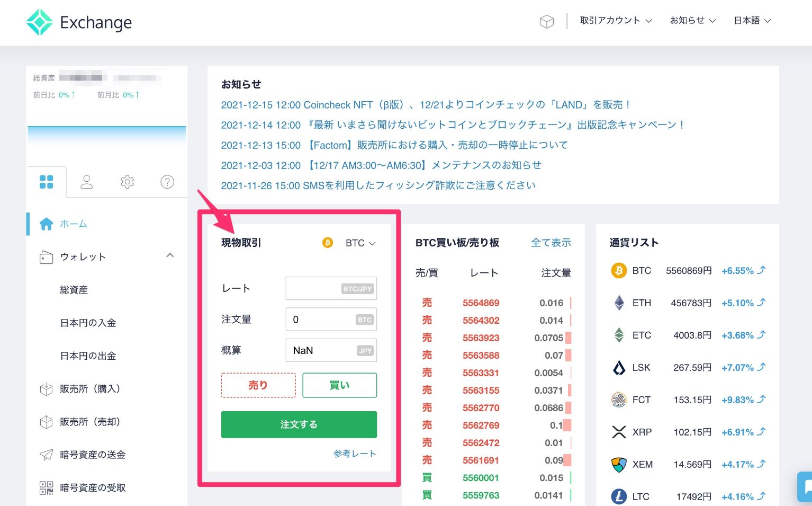Click the 注文量 BTC input field
Viewport: 812px width, 506px height.
pyautogui.click(x=331, y=319)
